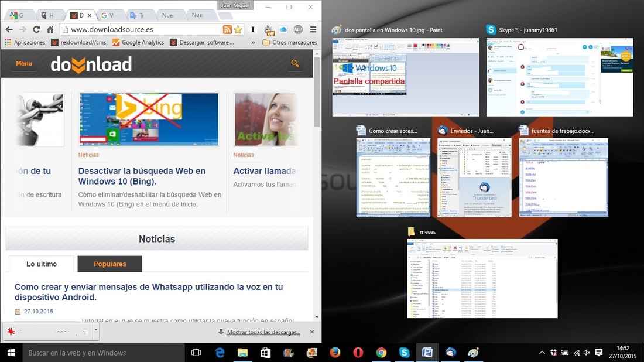Go back to the previous page in Chrome
Image resolution: width=644 pixels, height=362 pixels.
(x=9, y=29)
